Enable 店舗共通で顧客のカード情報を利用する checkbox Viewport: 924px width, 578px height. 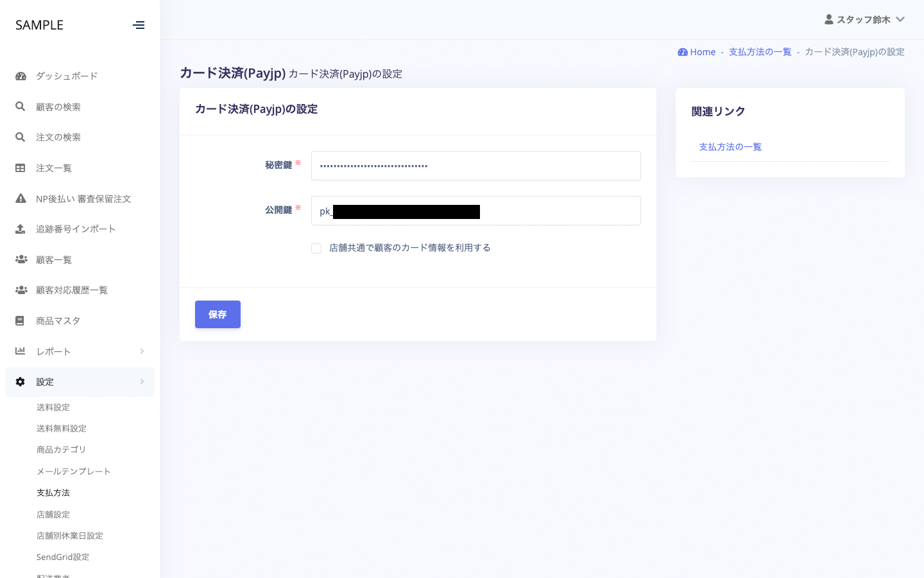[x=316, y=248]
